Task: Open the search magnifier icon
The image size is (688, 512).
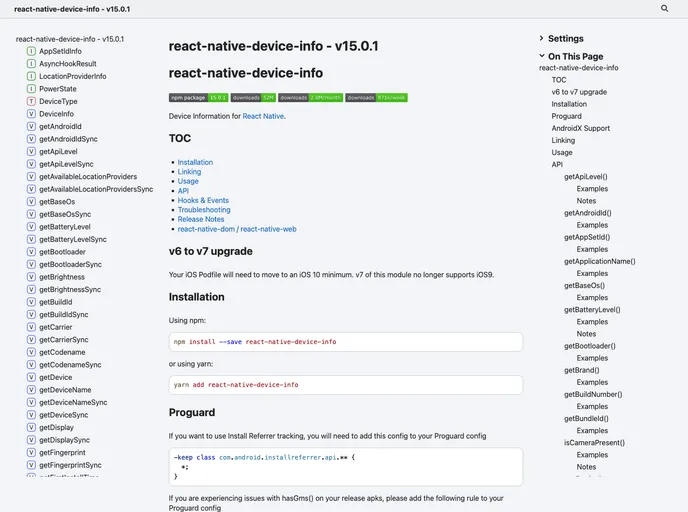Action: click(665, 8)
